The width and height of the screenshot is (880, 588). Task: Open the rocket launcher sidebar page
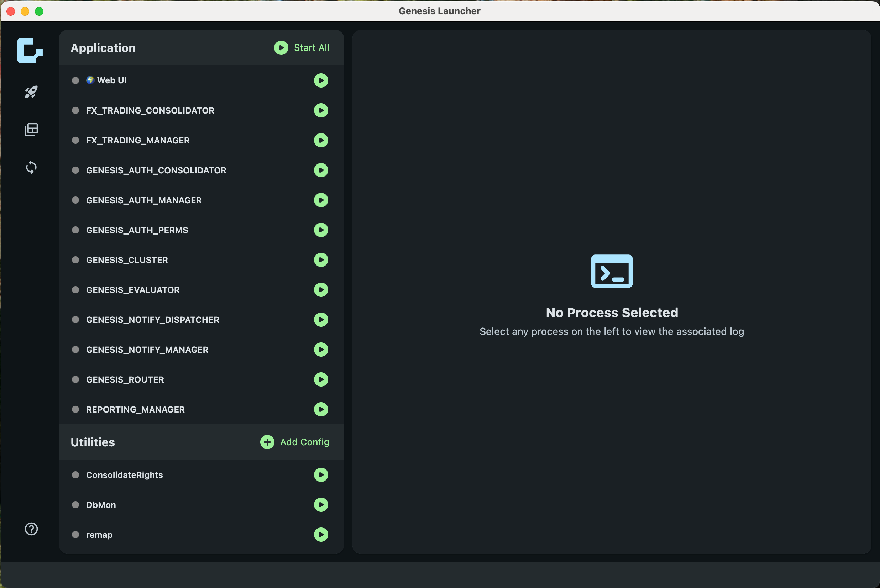point(31,92)
